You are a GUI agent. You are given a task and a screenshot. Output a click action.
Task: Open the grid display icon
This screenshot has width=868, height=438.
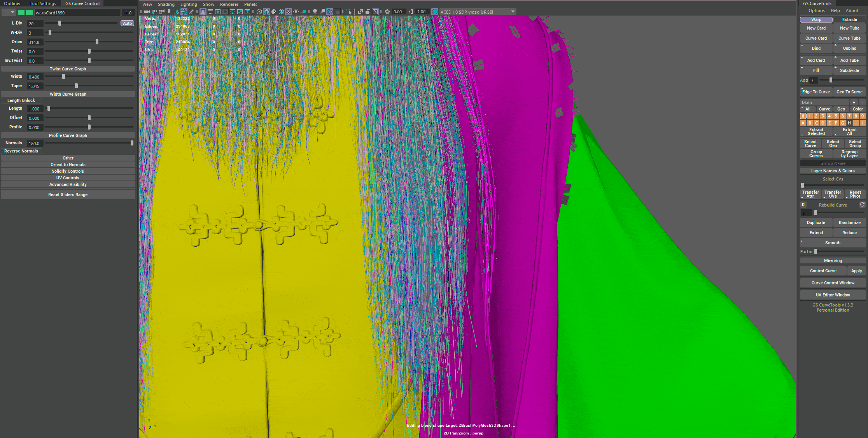pyautogui.click(x=203, y=12)
